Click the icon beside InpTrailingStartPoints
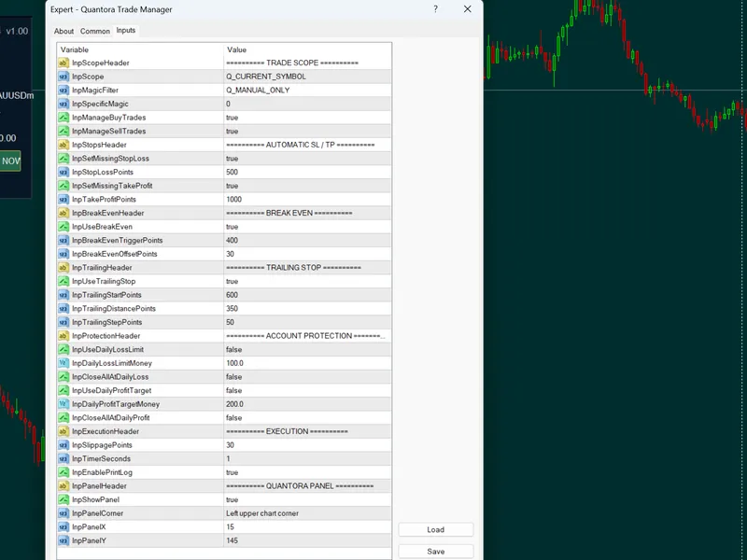 tap(63, 295)
